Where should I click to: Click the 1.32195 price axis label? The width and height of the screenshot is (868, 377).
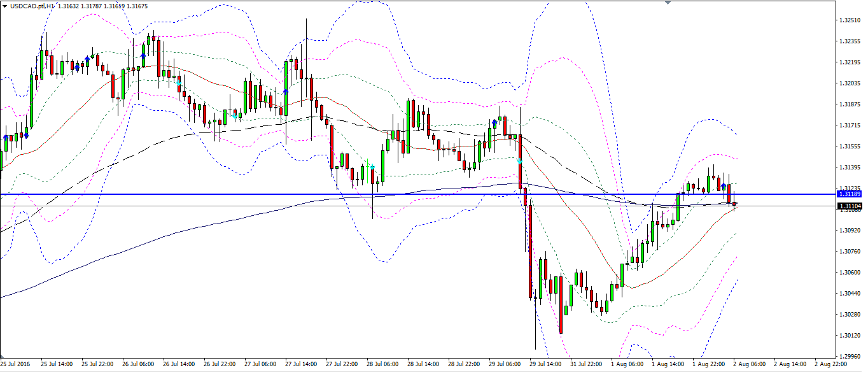tap(850, 62)
